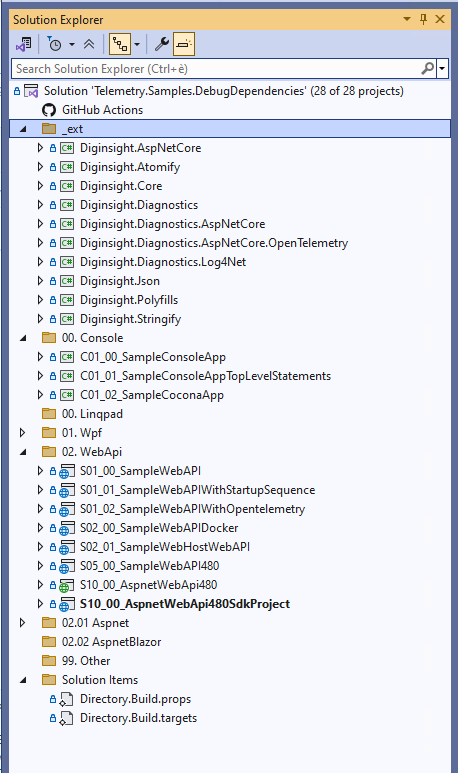The width and height of the screenshot is (458, 773).
Task: Open the search options dropdown arrow
Action: [442, 69]
